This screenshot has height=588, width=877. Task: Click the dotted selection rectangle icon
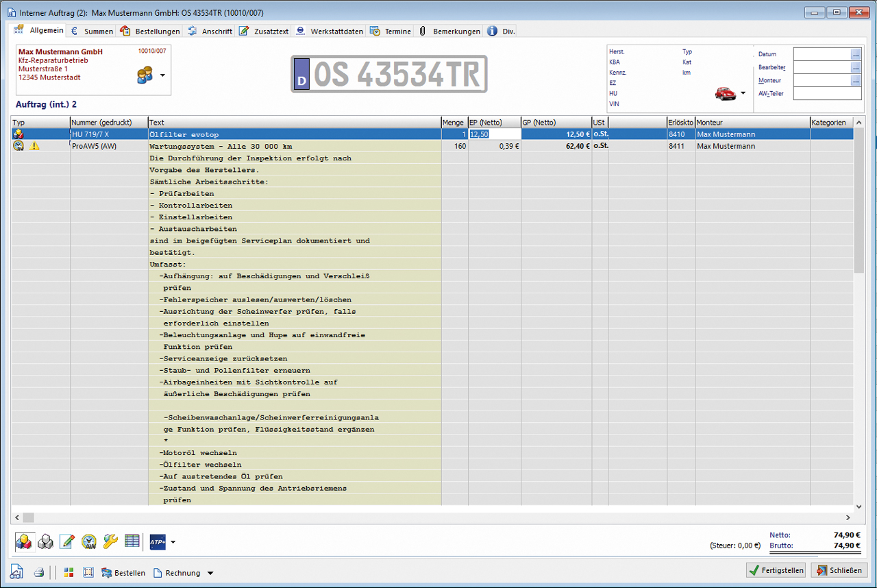pyautogui.click(x=88, y=573)
